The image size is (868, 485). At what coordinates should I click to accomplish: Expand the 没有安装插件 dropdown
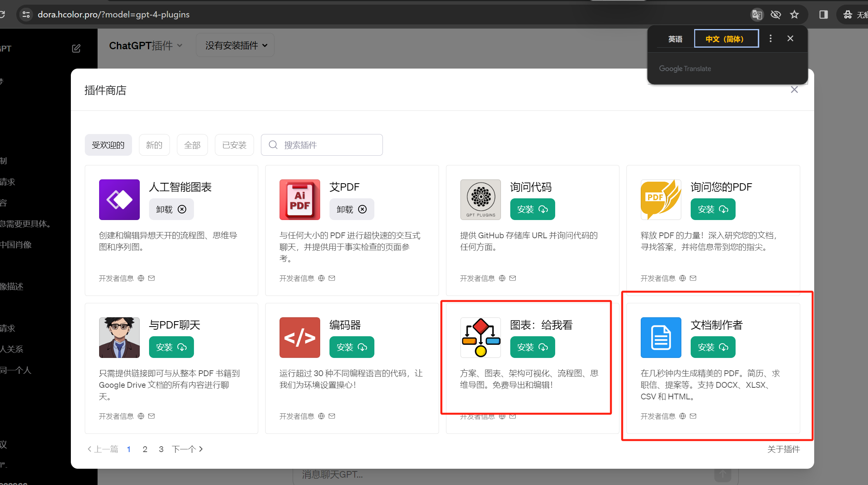[x=235, y=45]
